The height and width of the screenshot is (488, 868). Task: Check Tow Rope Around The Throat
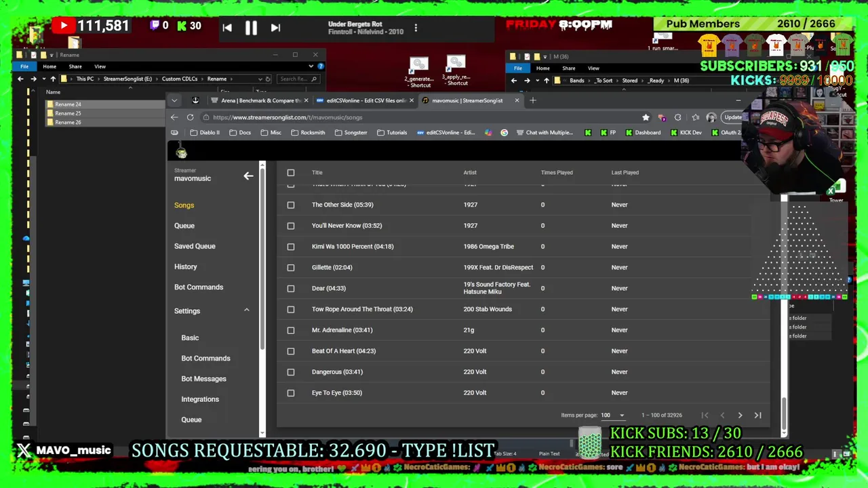coord(291,309)
